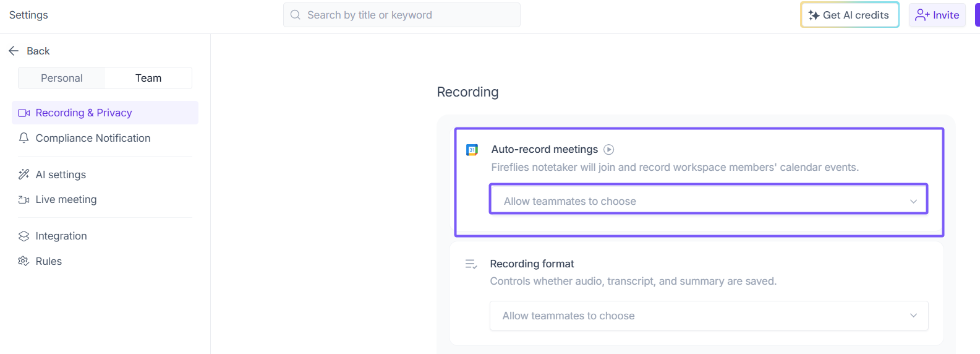Click the Invite button
Viewport: 980px width, 354px height.
pyautogui.click(x=937, y=15)
